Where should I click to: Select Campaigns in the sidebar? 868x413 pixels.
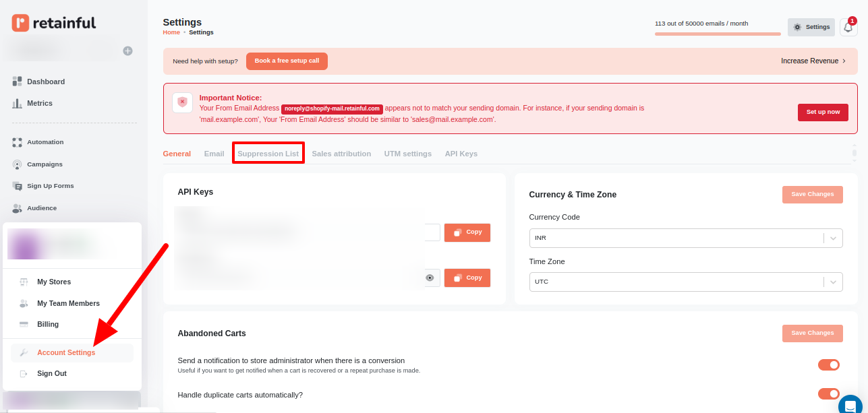point(45,164)
